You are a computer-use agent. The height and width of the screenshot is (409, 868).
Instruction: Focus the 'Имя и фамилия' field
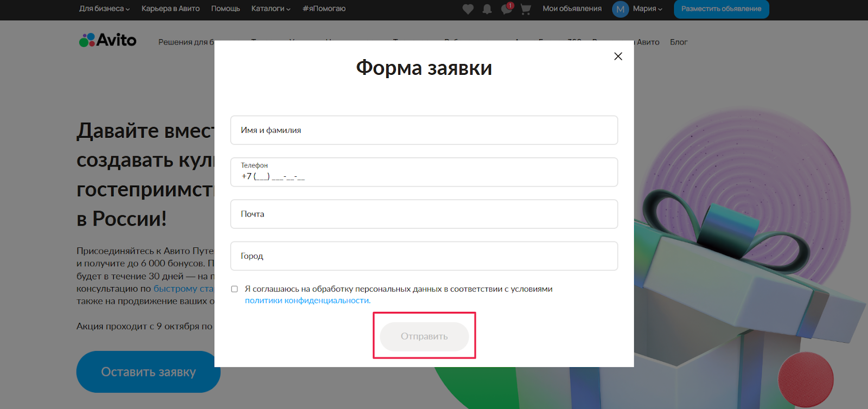tap(424, 130)
